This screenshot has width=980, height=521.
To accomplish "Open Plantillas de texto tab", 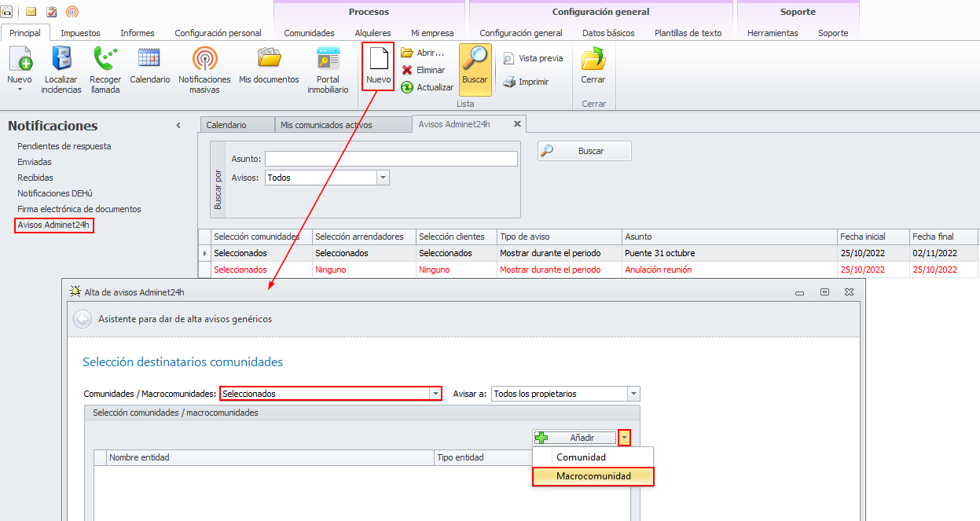I will pyautogui.click(x=688, y=33).
